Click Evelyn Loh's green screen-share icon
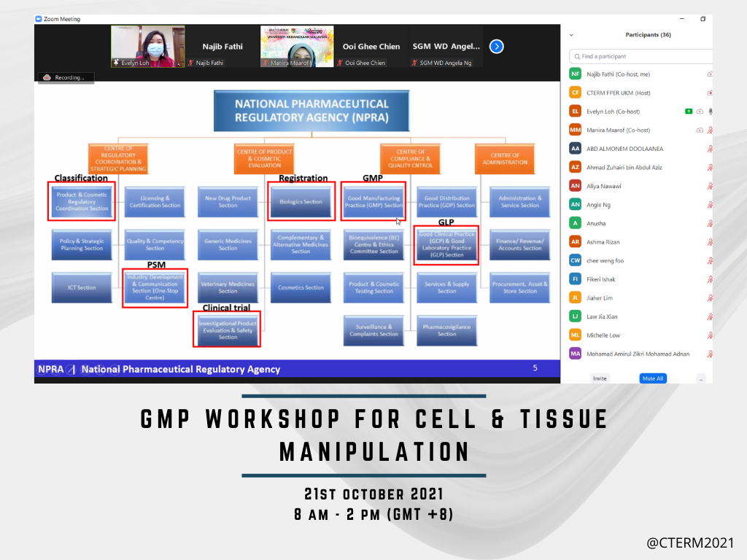Image resolution: width=747 pixels, height=560 pixels. (x=688, y=112)
